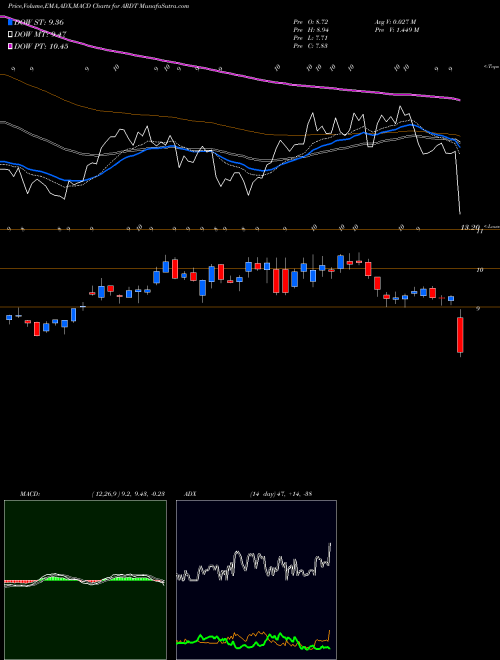Click the large red final candlestick

[x=460, y=335]
